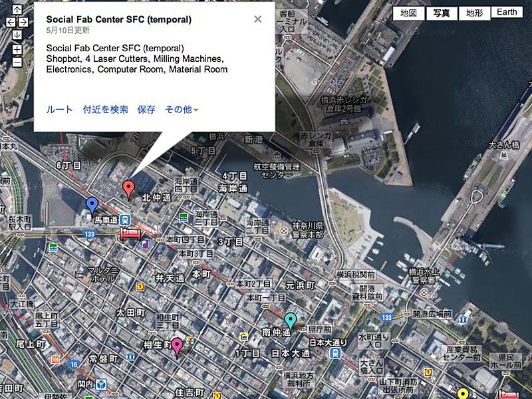Pan the map left with arrow button

[x=11, y=23]
